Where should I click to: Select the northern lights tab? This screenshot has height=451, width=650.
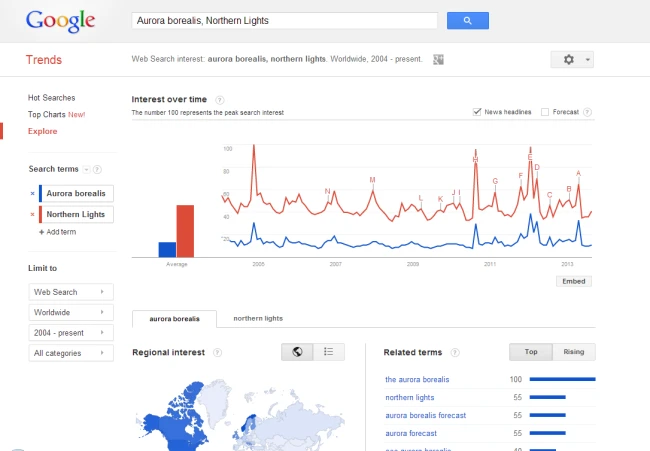click(258, 318)
